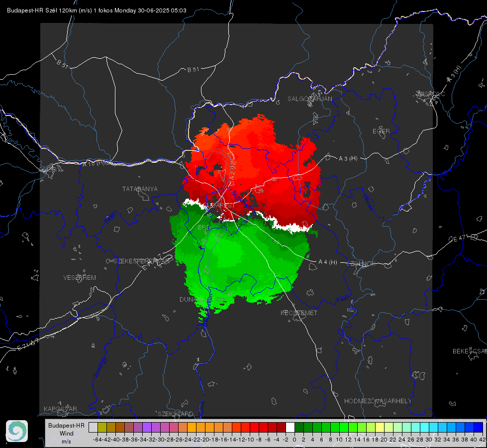Click the timestamp Monday 30-06-2025 05:03
487x448 pixels.
(150, 10)
